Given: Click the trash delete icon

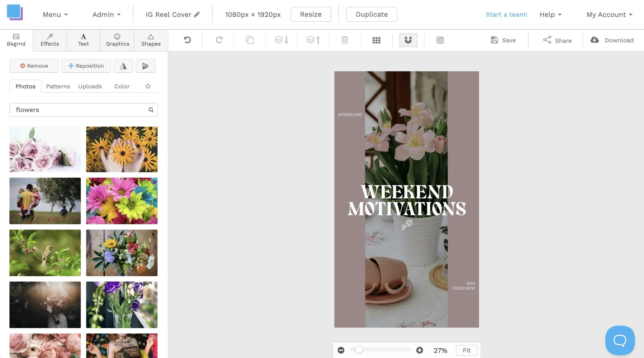Looking at the screenshot, I should (x=345, y=40).
